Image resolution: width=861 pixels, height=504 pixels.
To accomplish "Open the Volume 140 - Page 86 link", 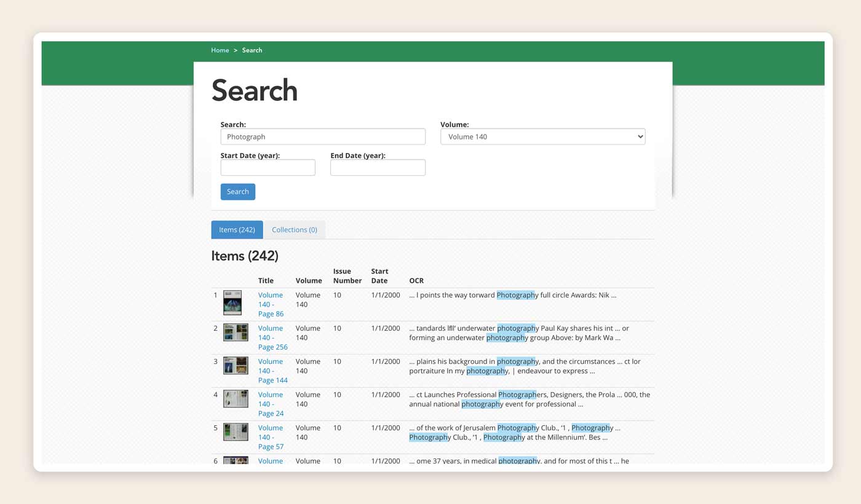I will pos(271,304).
